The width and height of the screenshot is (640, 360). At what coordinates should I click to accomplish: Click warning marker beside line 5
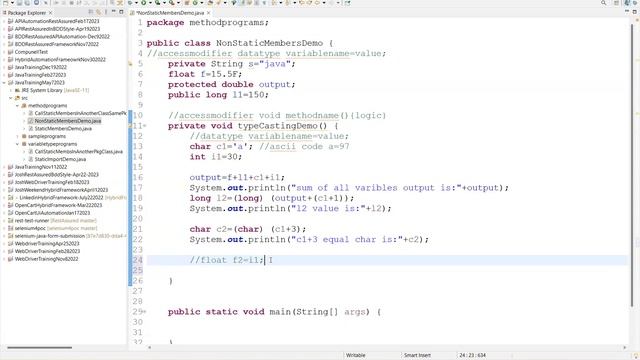coord(130,64)
